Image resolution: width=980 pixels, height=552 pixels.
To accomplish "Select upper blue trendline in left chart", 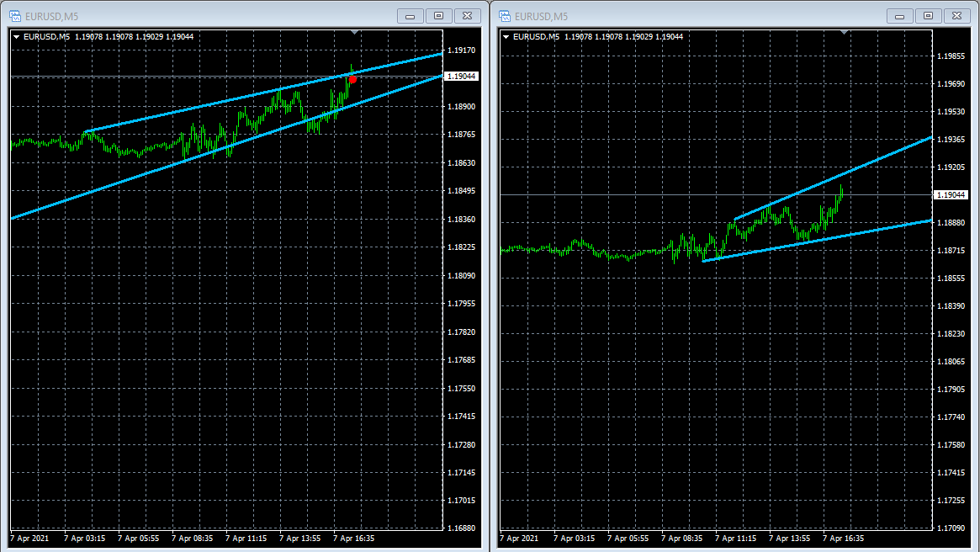I will [x=262, y=93].
